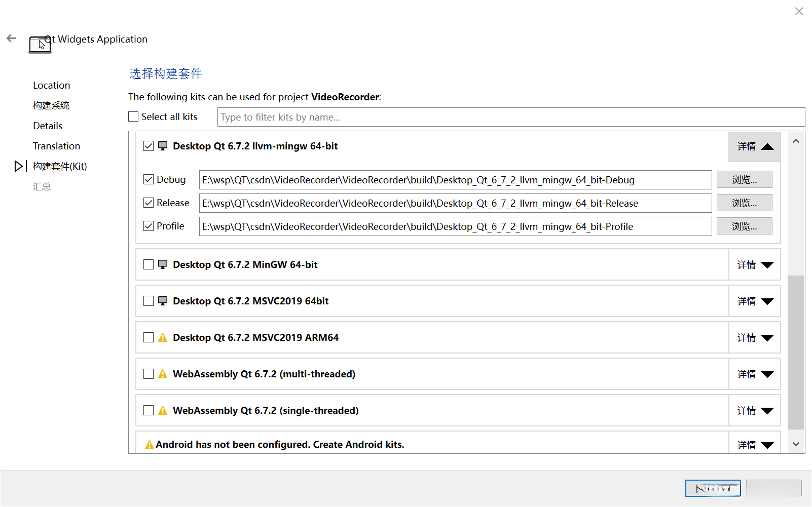The height and width of the screenshot is (507, 812).
Task: Click the monitor icon for llvm-mingw 64-bit kit
Action: pyautogui.click(x=163, y=146)
